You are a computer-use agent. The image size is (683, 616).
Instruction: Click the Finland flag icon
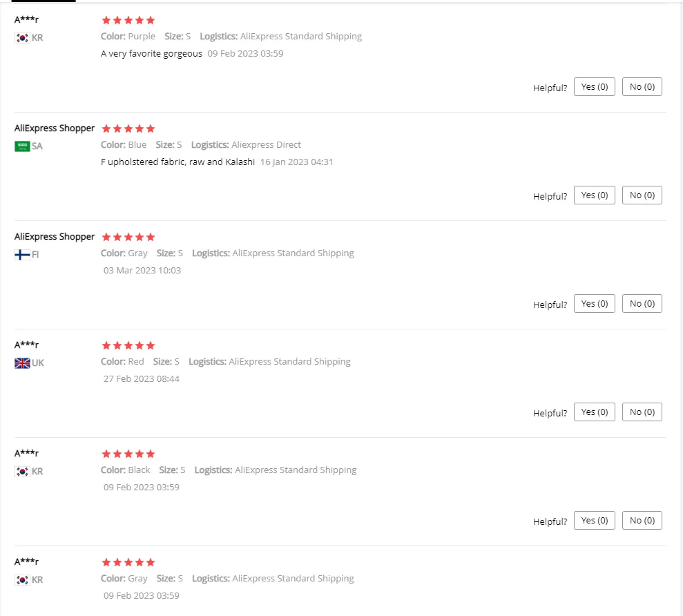tap(22, 255)
